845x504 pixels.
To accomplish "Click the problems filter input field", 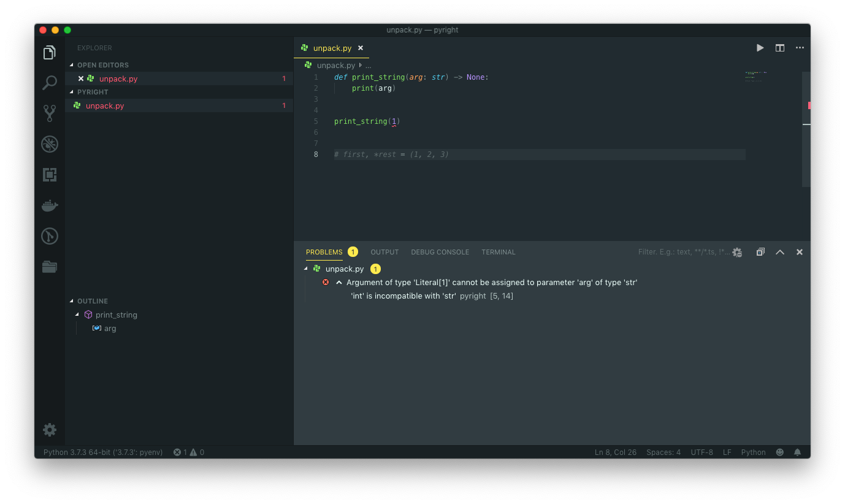I will [x=687, y=252].
